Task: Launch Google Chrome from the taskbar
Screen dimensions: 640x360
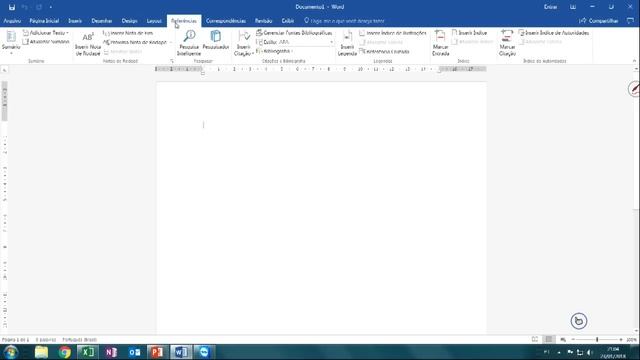Action: (64, 352)
